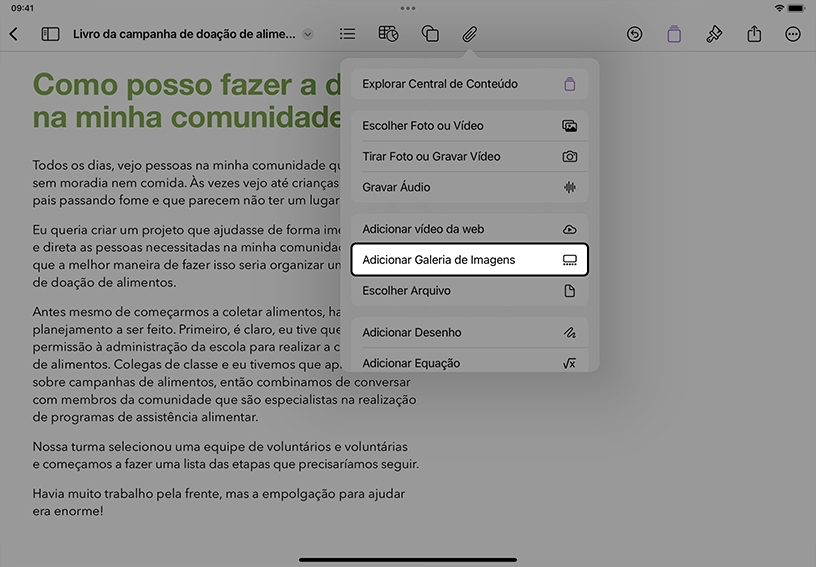Screen dimensions: 816x567
Task: Open the list formatting icon
Action: [347, 34]
